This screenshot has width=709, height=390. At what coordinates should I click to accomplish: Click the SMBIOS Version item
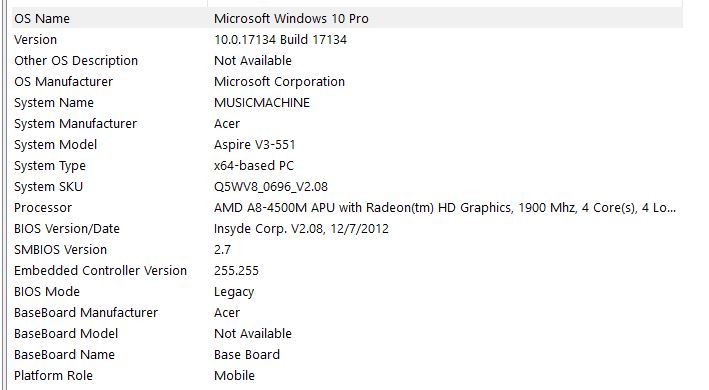tap(347, 250)
